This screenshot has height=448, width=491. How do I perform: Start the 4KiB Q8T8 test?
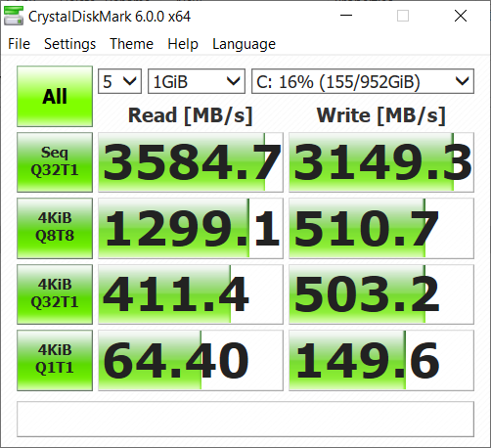click(55, 228)
